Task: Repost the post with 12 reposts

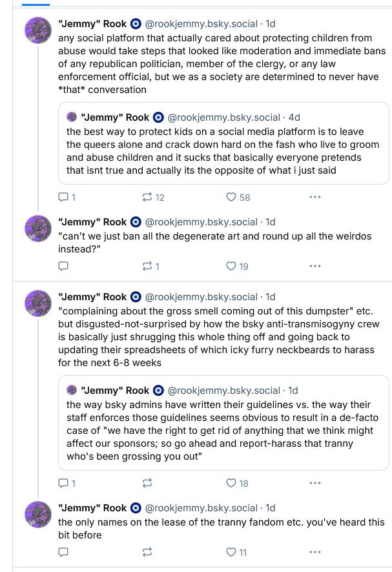Action: (x=147, y=197)
